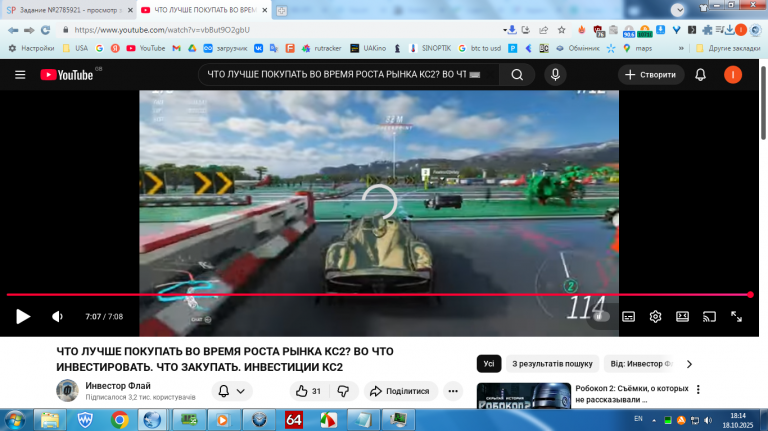Open Google Chrome from the taskbar
The image size is (768, 431).
(x=120, y=420)
